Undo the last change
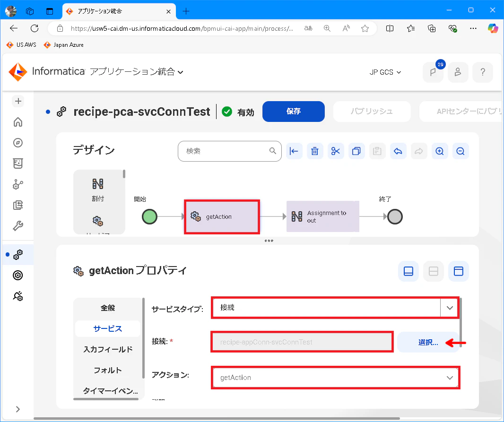The width and height of the screenshot is (504, 422). click(x=398, y=151)
